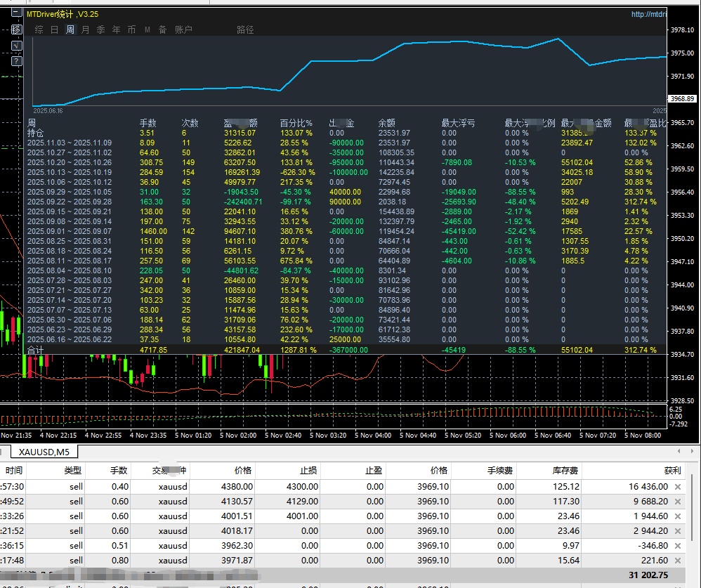The height and width of the screenshot is (588, 701).
Task: Select the 年 yearly statistics tab
Action: 116,30
